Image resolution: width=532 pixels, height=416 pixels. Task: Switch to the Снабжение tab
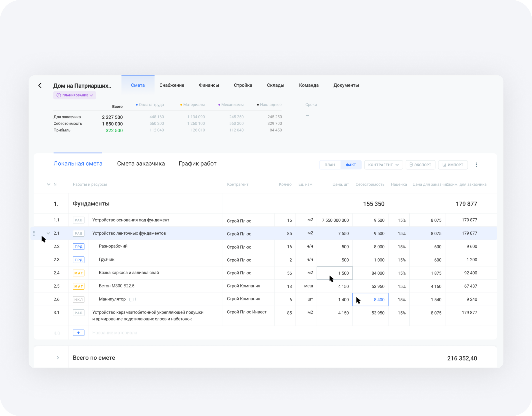[x=172, y=85]
